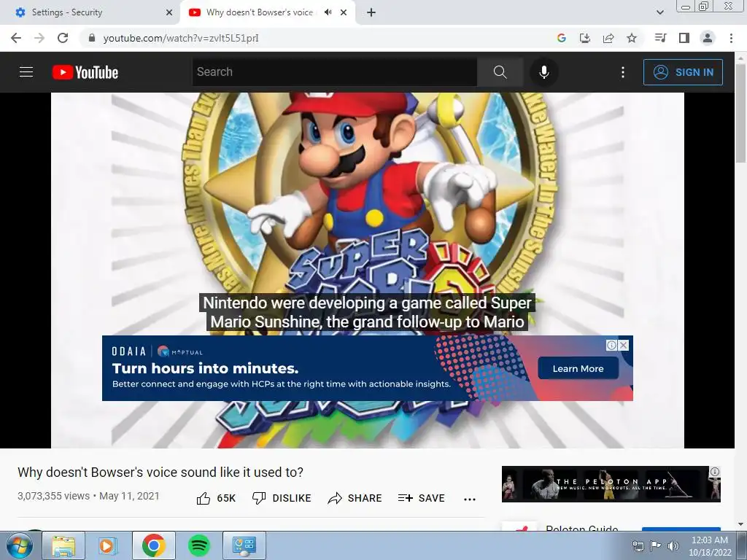Image resolution: width=747 pixels, height=560 pixels.
Task: Expand the tab search chevron
Action: tap(660, 12)
